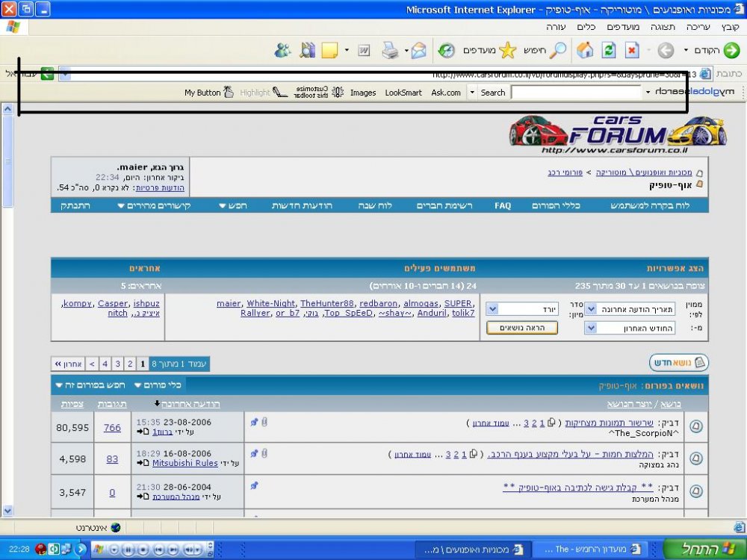
Task: Click the Customize this toolbar gear icon
Action: [x=338, y=92]
